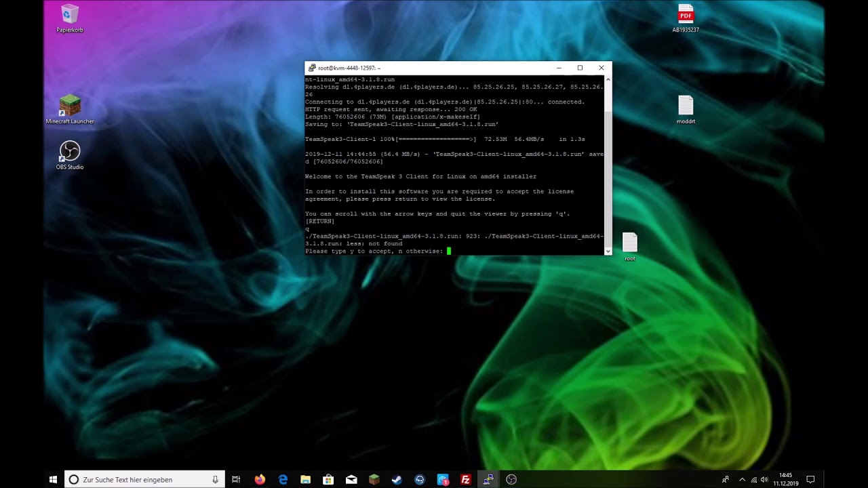Close the PuTTY terminal window
This screenshot has height=488, width=868.
[x=601, y=68]
